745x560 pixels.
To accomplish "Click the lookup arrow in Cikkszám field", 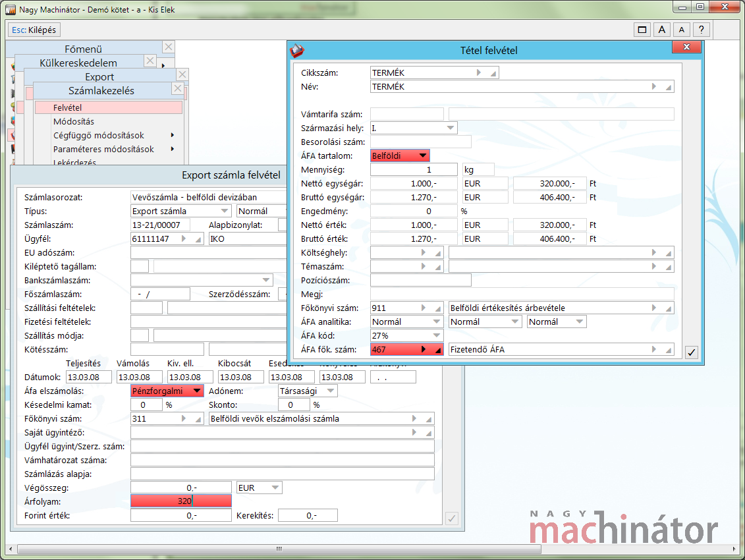I will point(480,72).
